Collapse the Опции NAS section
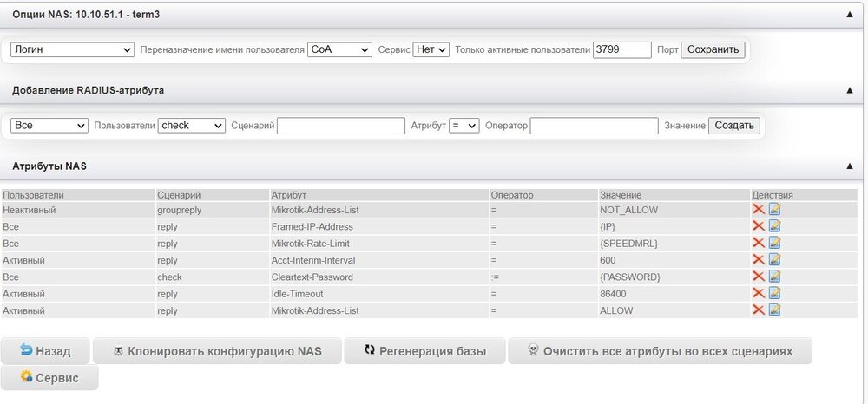The width and height of the screenshot is (868, 404). click(x=849, y=15)
